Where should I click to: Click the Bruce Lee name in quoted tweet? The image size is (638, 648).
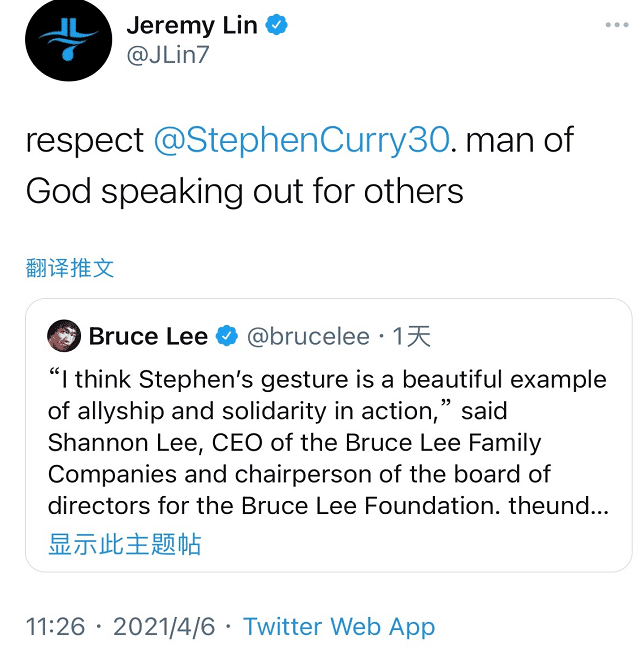tap(148, 337)
